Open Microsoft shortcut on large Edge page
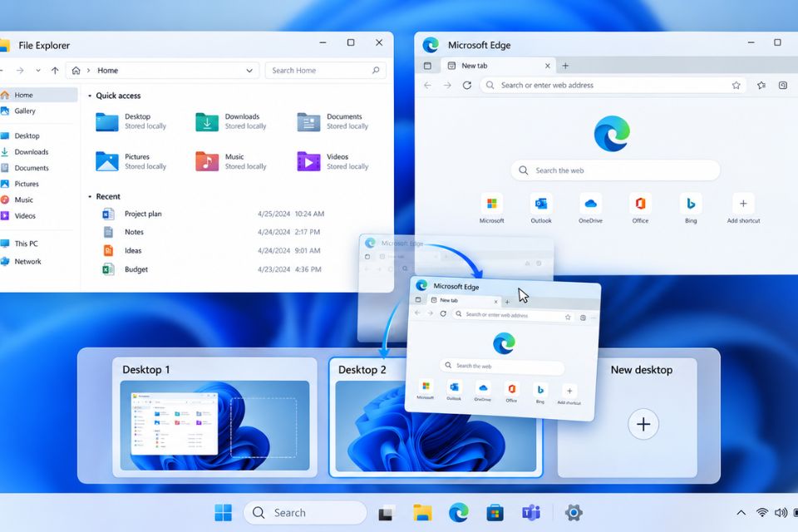 [491, 208]
